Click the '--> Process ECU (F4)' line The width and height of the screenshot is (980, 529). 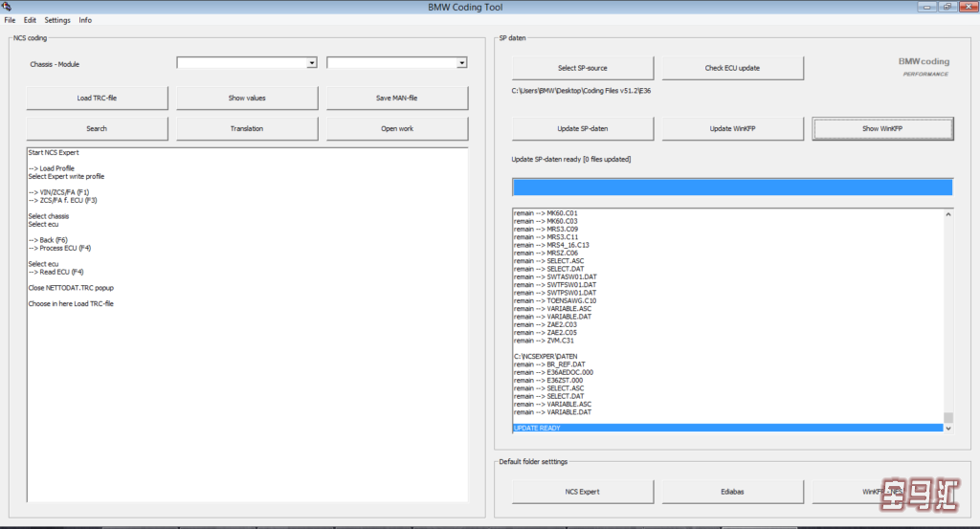click(59, 249)
